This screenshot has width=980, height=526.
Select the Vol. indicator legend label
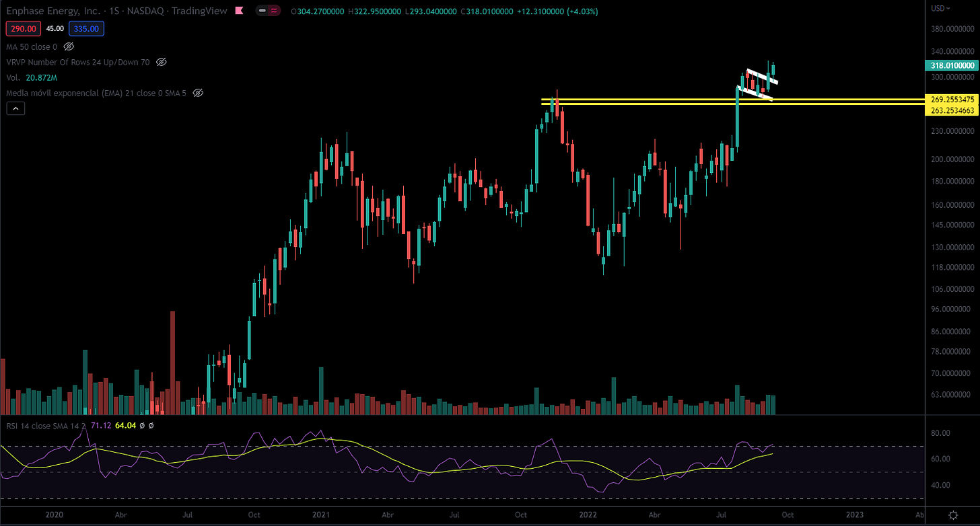(x=13, y=77)
